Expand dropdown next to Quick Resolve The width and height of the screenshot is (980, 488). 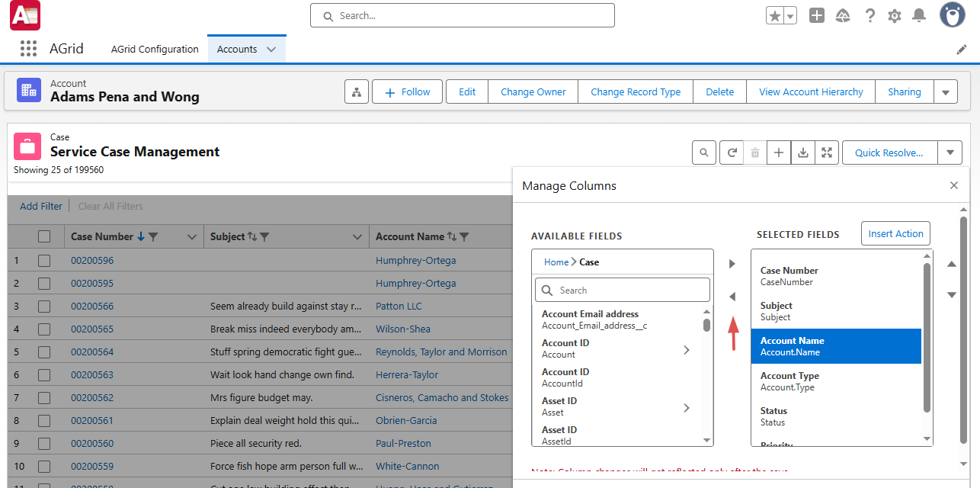click(950, 152)
